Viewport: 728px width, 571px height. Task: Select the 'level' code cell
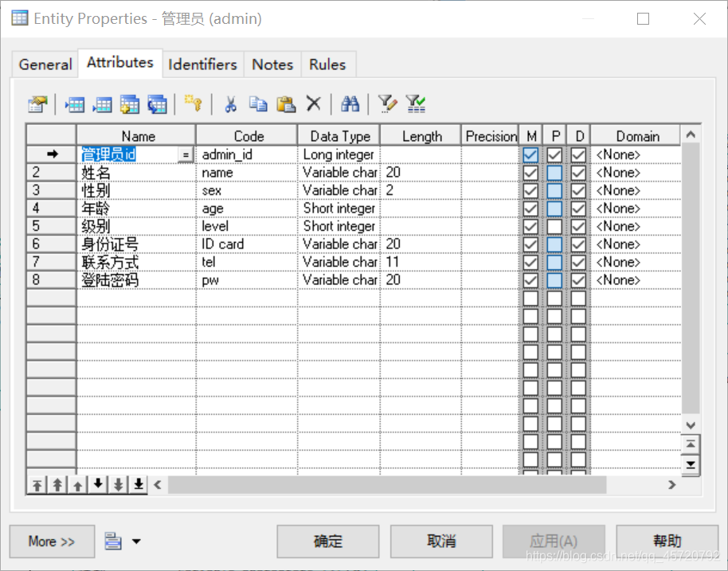247,226
